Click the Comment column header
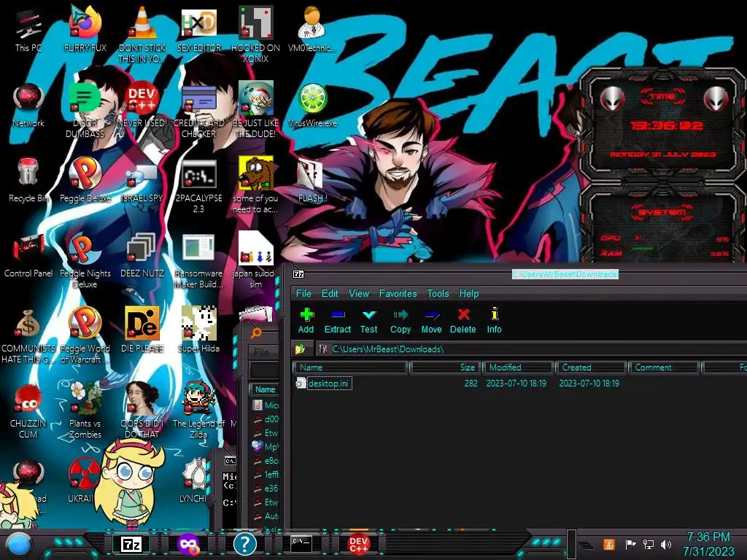This screenshot has height=560, width=747. click(664, 367)
